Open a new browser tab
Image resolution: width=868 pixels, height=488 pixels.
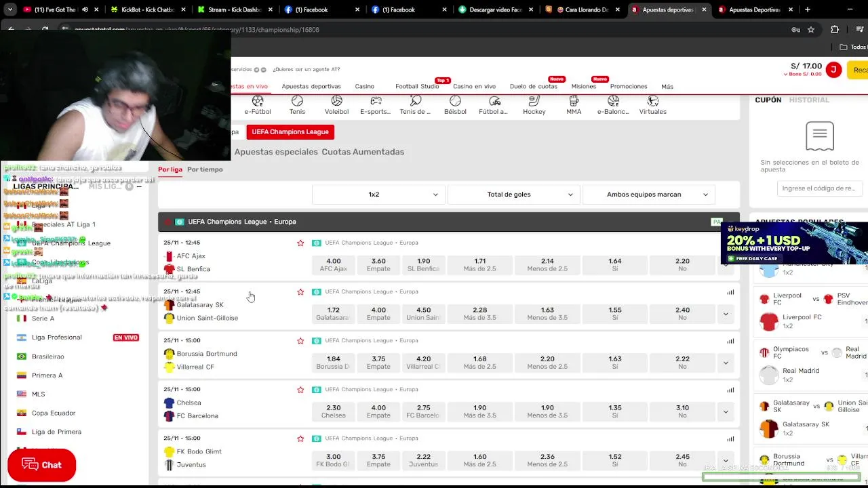pyautogui.click(x=808, y=9)
